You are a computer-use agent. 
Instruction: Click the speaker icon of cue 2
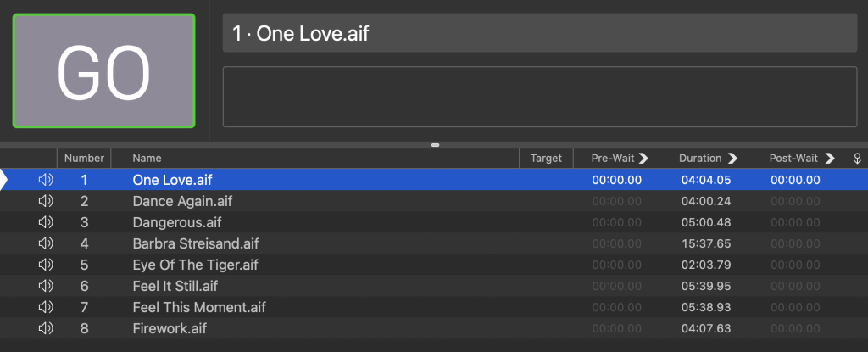point(46,201)
